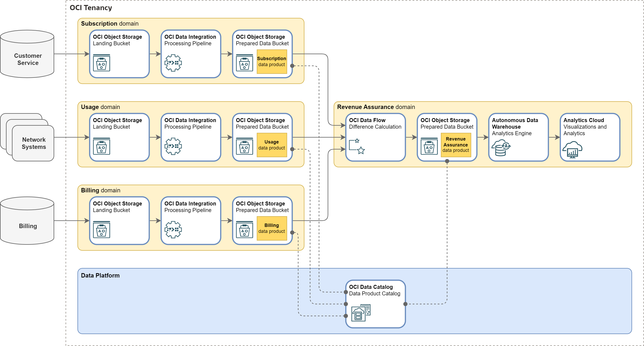
Task: Click the Revenue Assurance data product yellow box
Action: 456,145
